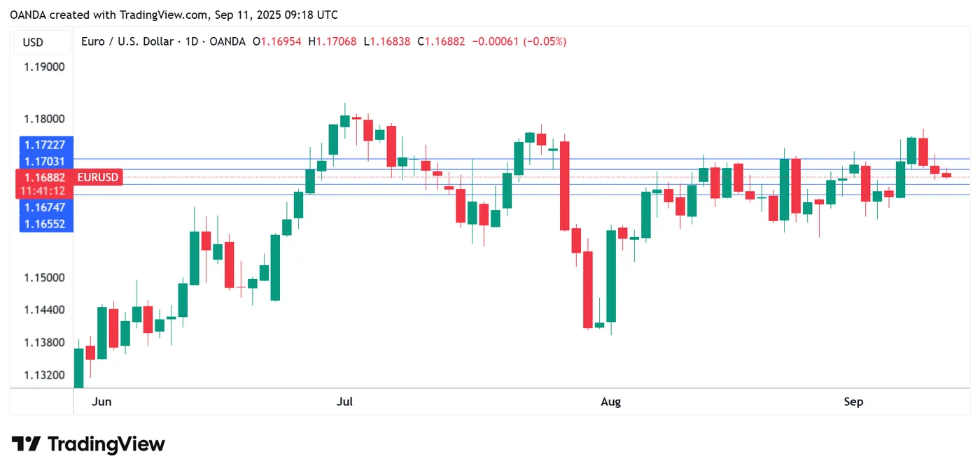This screenshot has height=473, width=980.
Task: Click the 1.13200 price scale label
Action: [x=45, y=376]
